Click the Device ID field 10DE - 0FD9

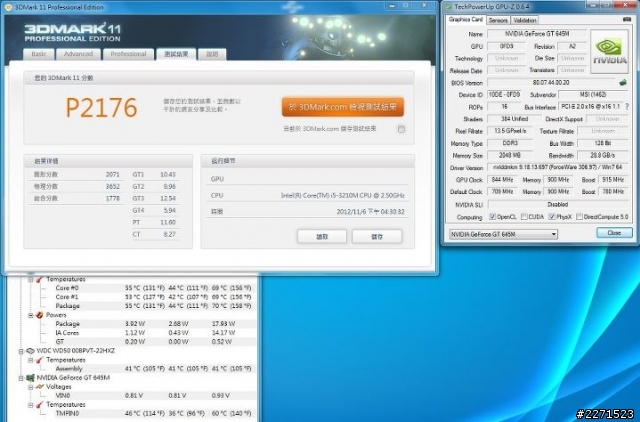tap(504, 94)
